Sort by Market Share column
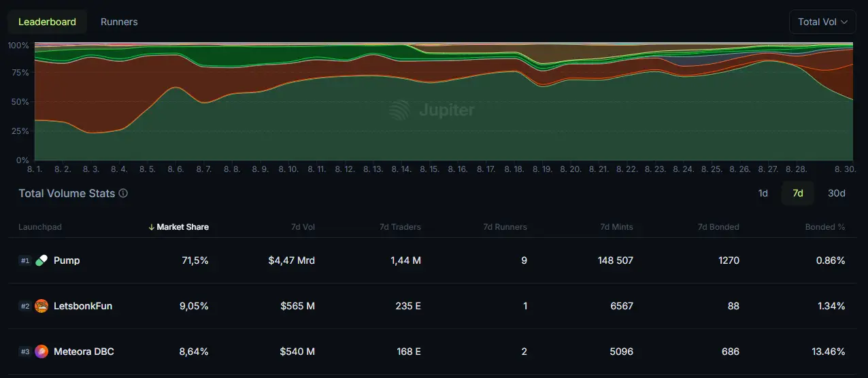Viewport: 868px width, 378px height. point(182,227)
